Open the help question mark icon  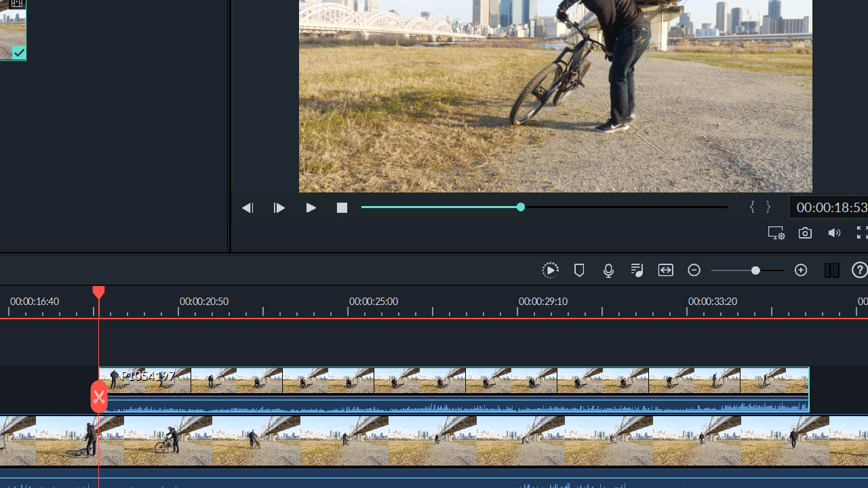pos(859,270)
